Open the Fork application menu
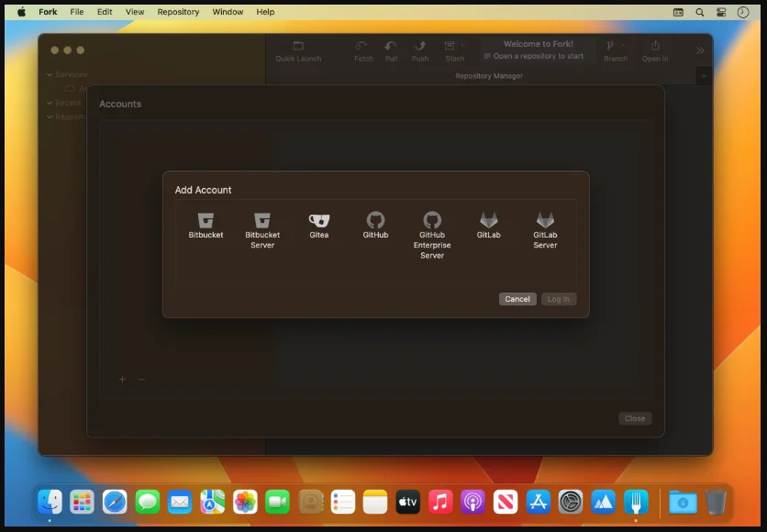Screen dimensions: 767x532 tap(48, 12)
